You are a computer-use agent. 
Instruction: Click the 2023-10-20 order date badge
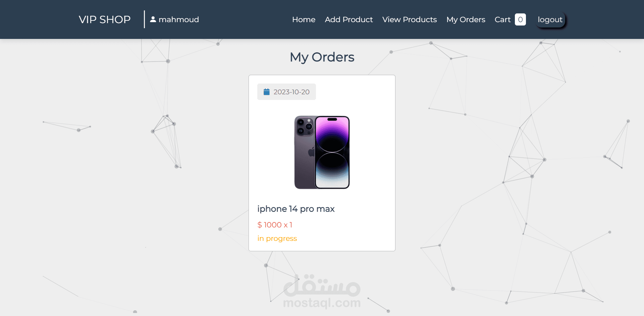286,92
